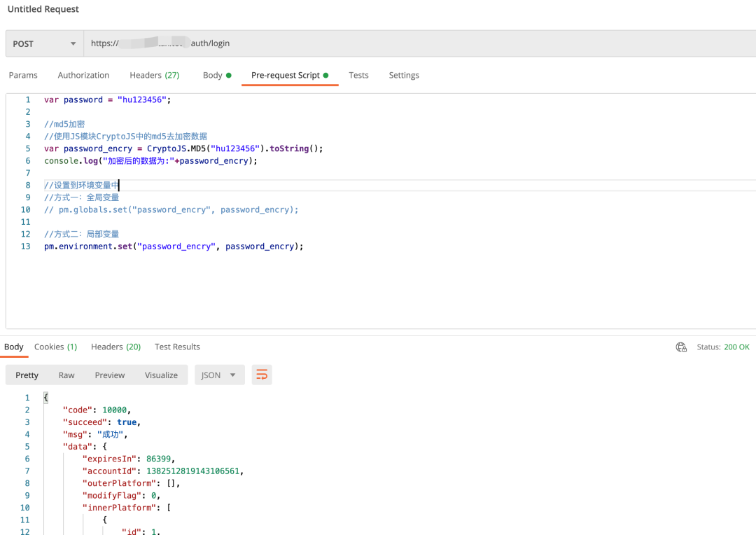Switch to the Params tab

(x=23, y=75)
